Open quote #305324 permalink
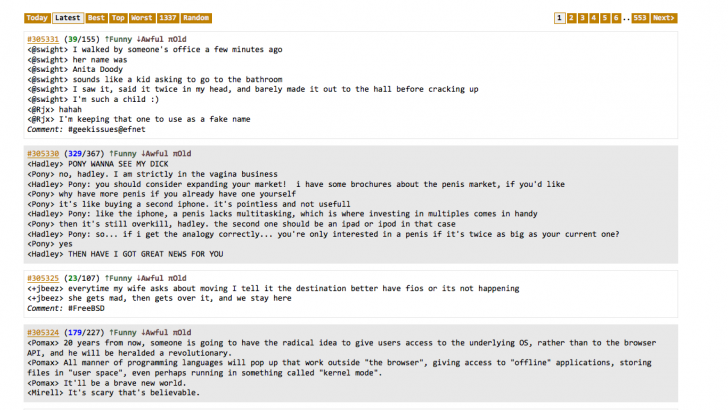 coord(43,332)
